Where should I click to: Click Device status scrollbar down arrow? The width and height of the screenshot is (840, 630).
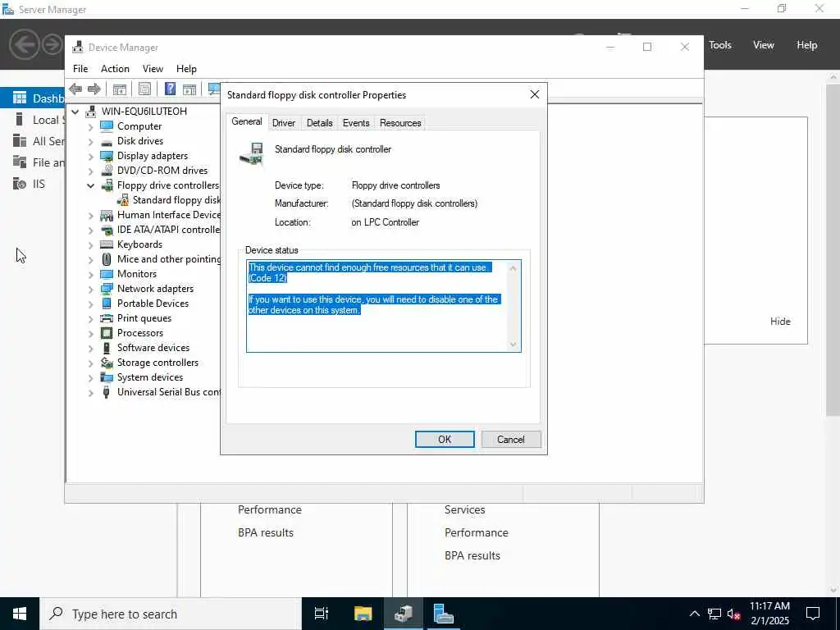pos(513,345)
